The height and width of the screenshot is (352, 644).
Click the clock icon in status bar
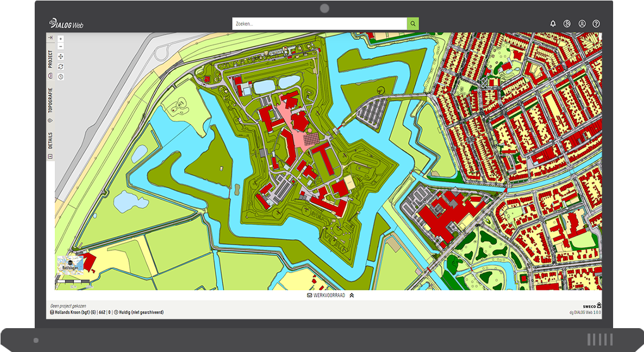coord(116,312)
